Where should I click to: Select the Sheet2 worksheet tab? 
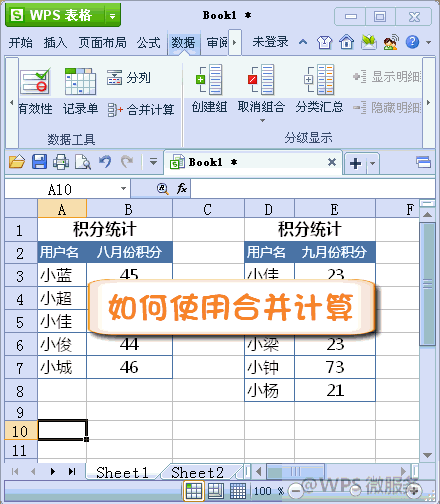[197, 472]
